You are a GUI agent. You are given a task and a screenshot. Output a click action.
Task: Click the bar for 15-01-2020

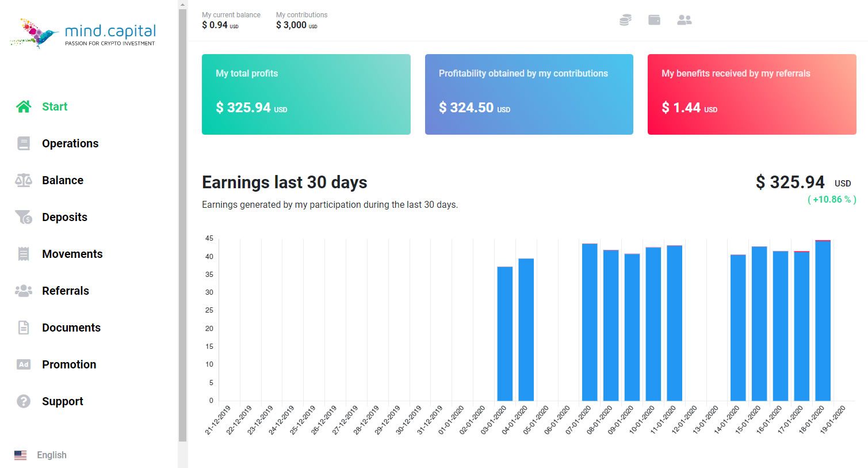759,324
